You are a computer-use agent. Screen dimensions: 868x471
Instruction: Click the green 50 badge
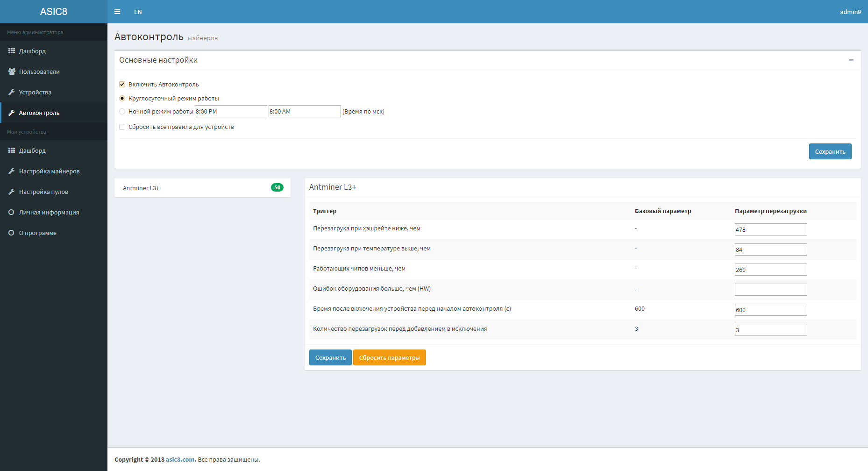pos(277,187)
